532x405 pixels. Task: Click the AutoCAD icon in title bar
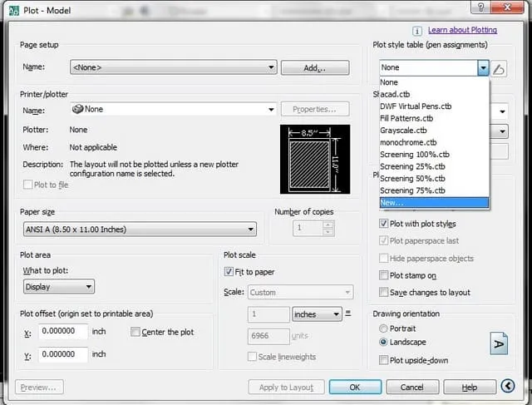click(x=14, y=11)
